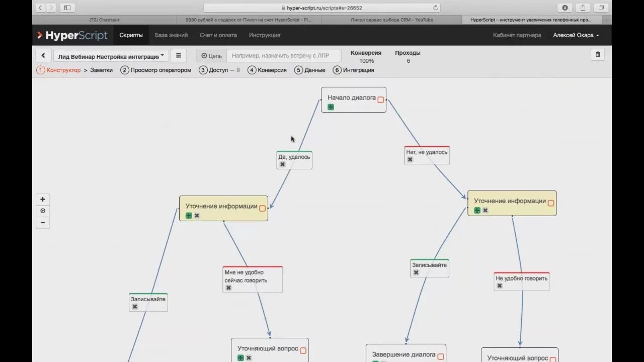Click red square on Завершение диалога node
Image resolution: width=644 pixels, height=362 pixels.
(x=441, y=356)
